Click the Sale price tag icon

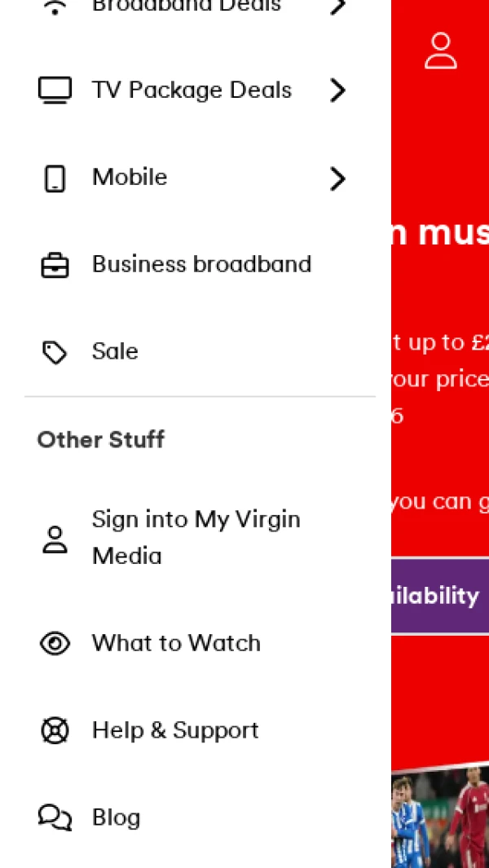click(x=55, y=352)
